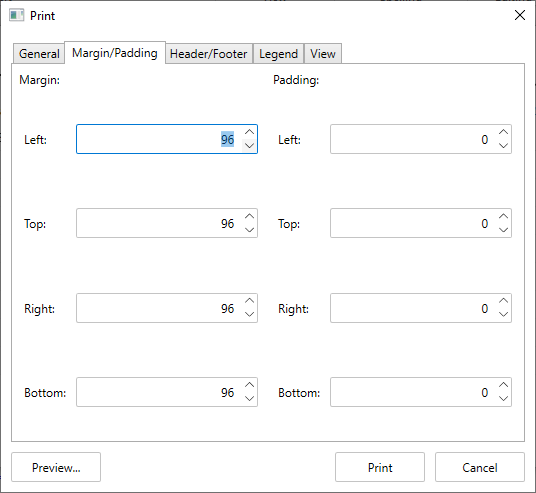
Task: Click the 'Padding:' heading label
Action: pos(296,80)
